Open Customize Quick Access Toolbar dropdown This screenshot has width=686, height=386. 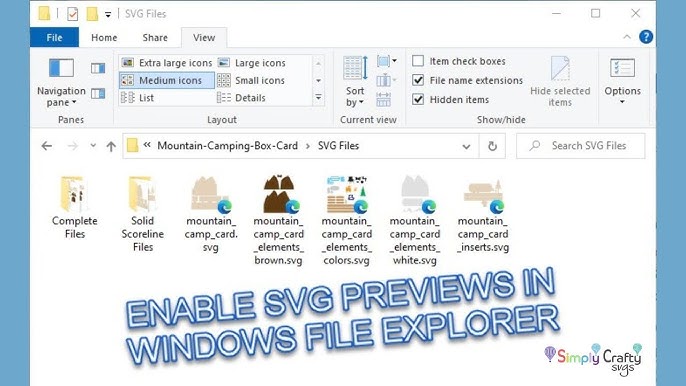(108, 14)
